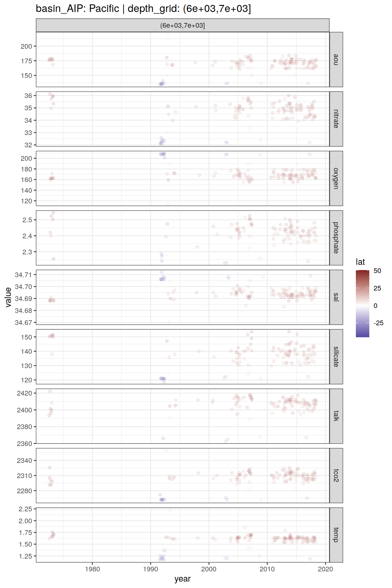
Task: Click the lat legend color gradient bar
Action: [362, 304]
